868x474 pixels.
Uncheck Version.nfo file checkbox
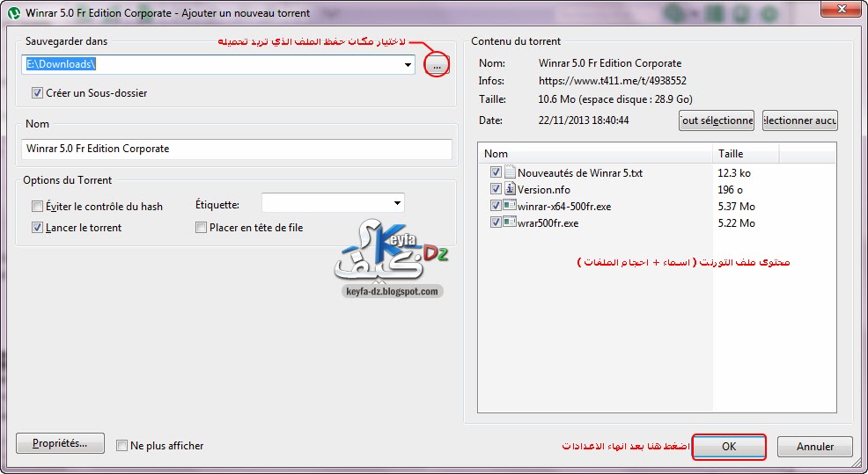coord(496,189)
